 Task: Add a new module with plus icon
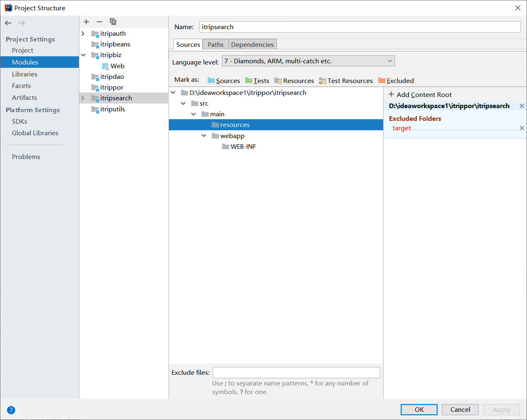86,22
